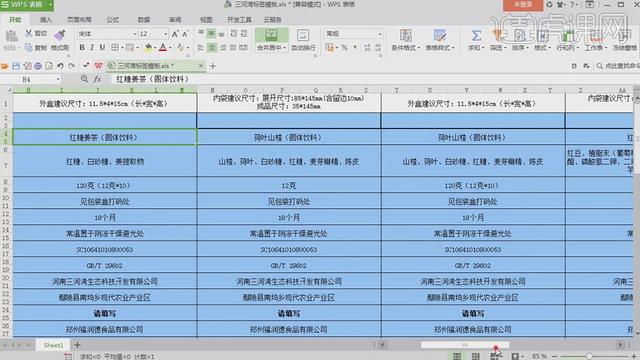The image size is (640, 360).
Task: Click the Filter (筛选) funnel icon
Action: (x=498, y=36)
